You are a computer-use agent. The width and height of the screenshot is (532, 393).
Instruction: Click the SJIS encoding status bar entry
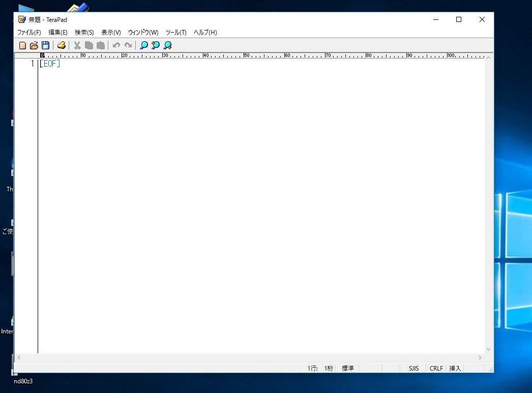coord(413,368)
